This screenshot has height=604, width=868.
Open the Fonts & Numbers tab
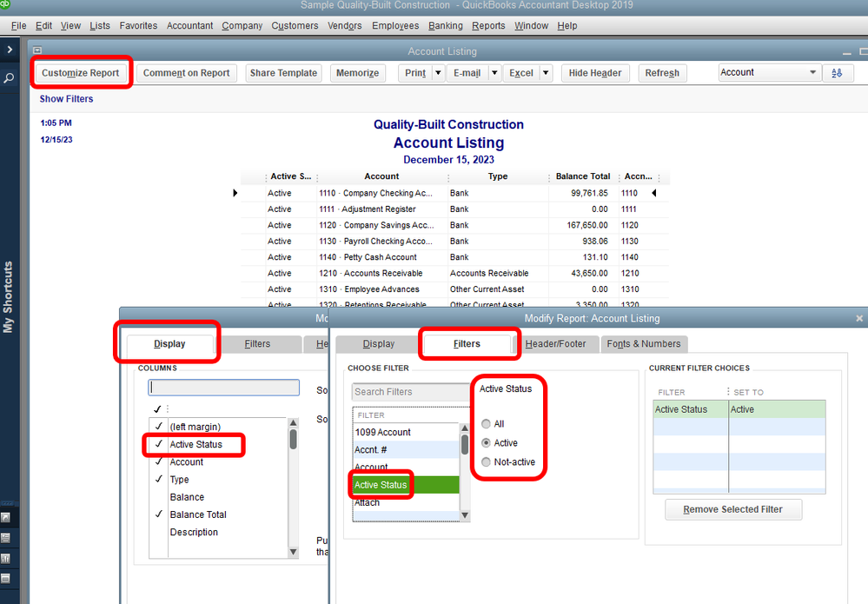click(x=644, y=344)
